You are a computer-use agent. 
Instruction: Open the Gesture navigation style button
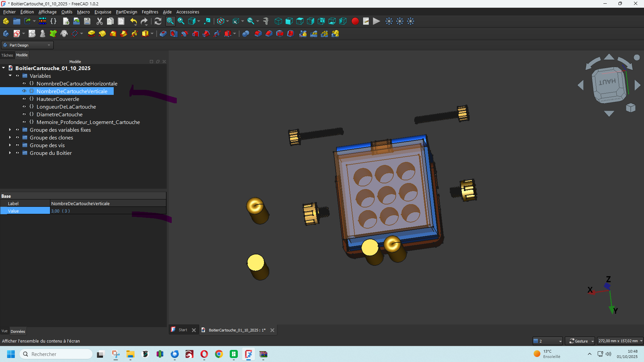pyautogui.click(x=580, y=341)
